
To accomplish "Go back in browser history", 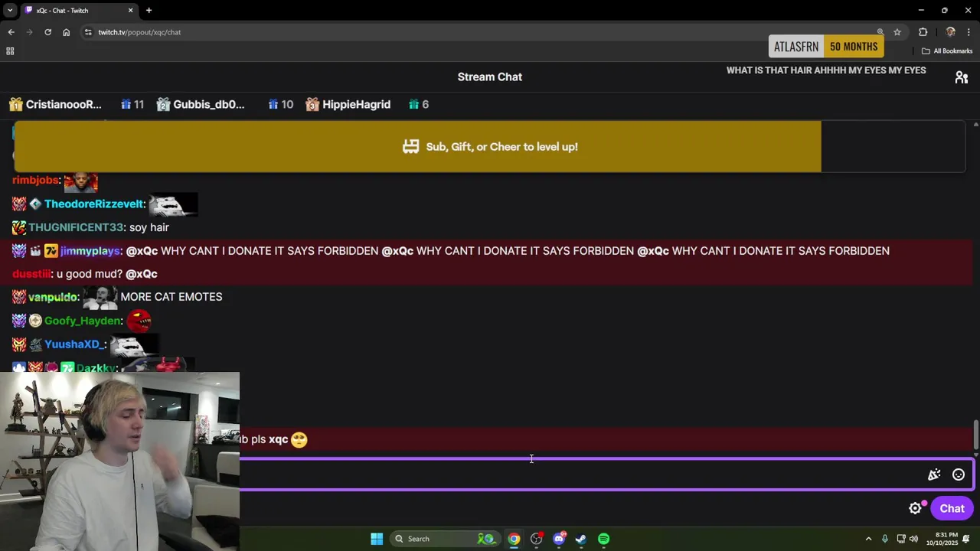I will click(11, 32).
